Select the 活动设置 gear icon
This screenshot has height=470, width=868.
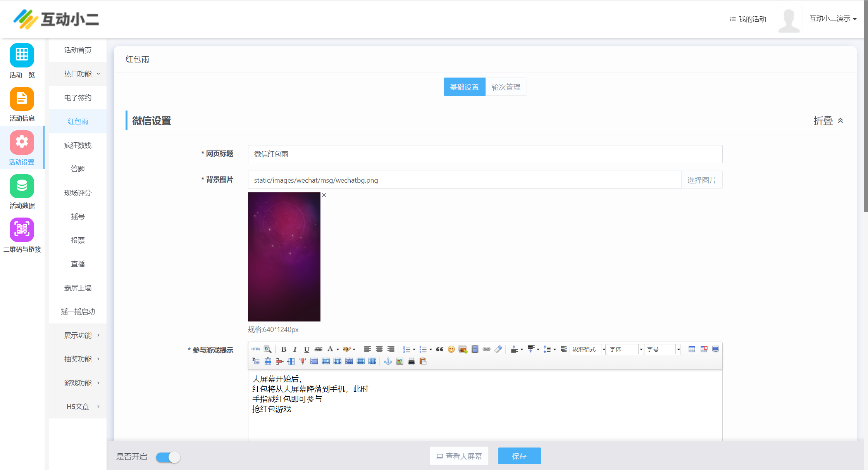tap(22, 142)
